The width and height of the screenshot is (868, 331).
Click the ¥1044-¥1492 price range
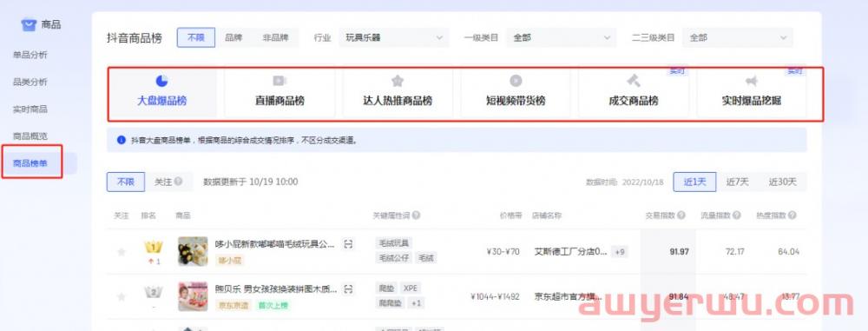pyautogui.click(x=495, y=296)
